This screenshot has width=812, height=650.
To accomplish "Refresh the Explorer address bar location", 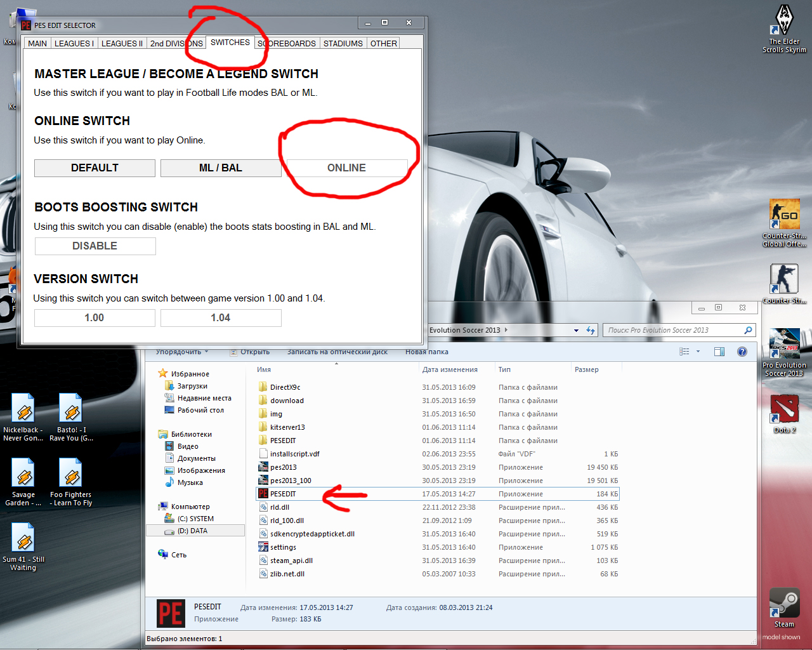I will point(591,330).
